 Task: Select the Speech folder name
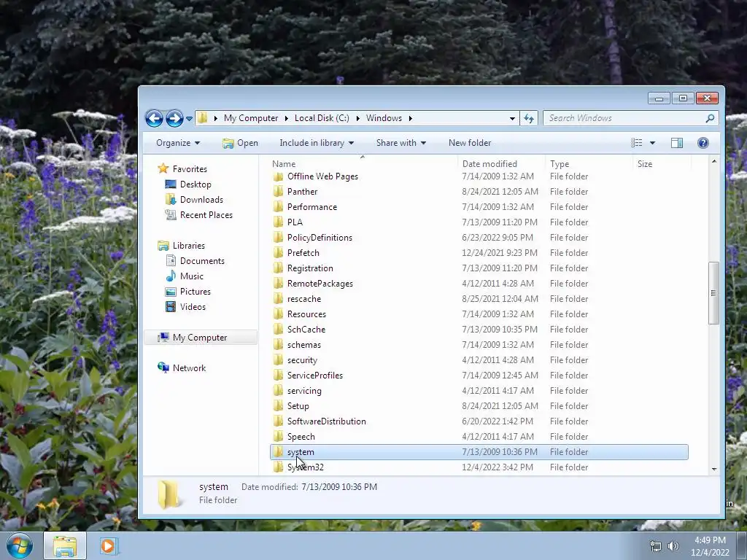pyautogui.click(x=301, y=437)
